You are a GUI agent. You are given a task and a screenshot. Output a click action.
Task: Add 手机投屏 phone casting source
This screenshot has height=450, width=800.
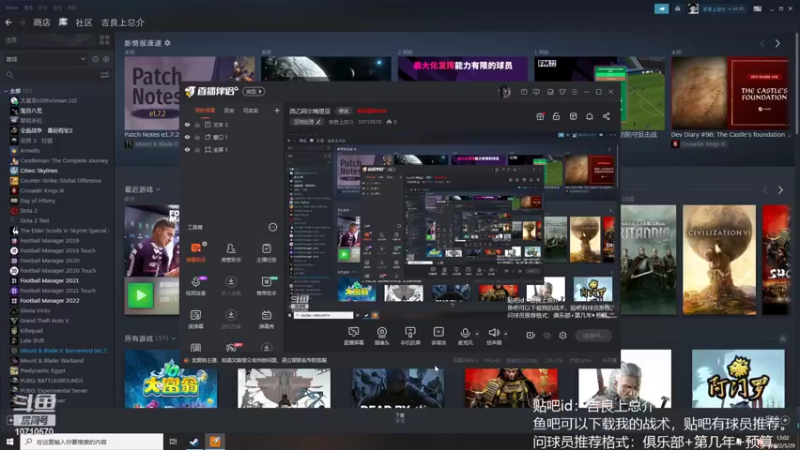pos(410,336)
